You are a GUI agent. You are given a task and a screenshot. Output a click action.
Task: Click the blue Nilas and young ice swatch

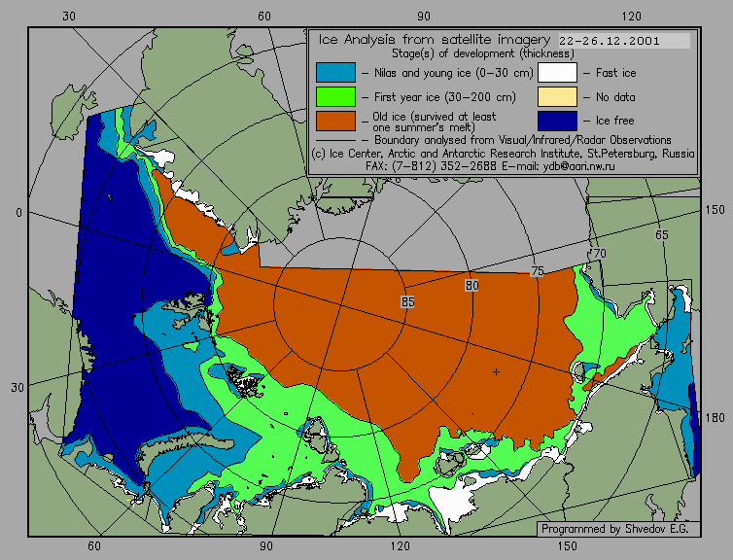(x=335, y=73)
